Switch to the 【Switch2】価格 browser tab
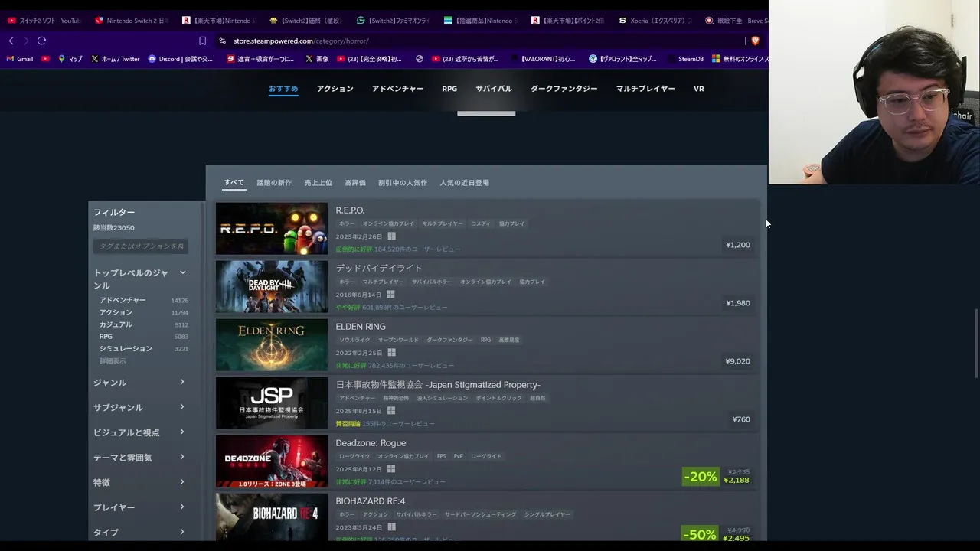980x551 pixels. tap(305, 21)
